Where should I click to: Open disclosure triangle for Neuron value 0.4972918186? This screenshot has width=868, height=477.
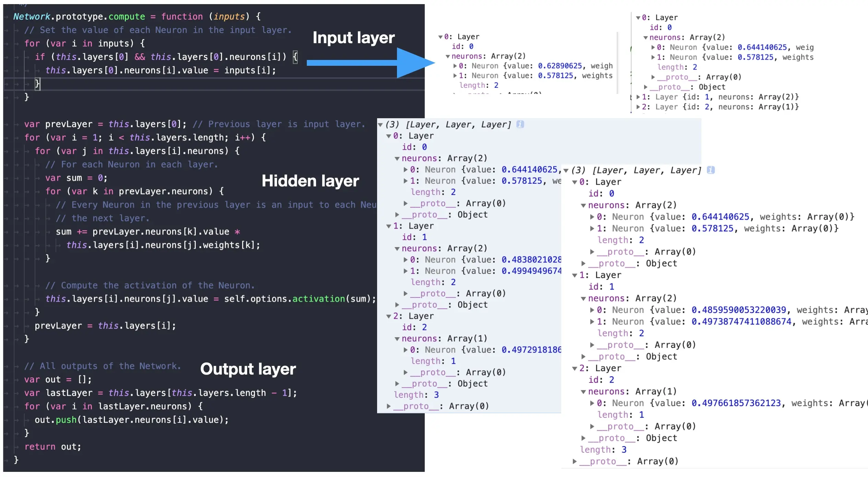click(406, 350)
